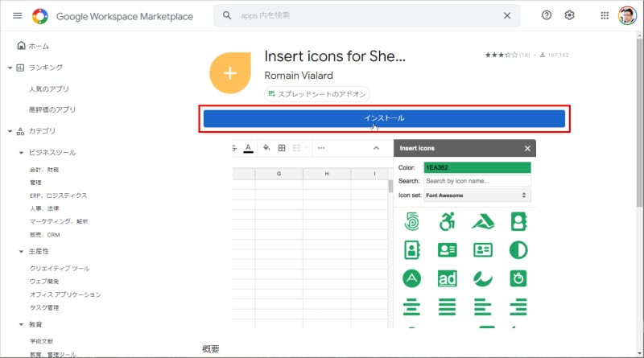Screen dimensions: 644x358
Task: Select the wheelchair accessible icon
Action: coord(448,222)
